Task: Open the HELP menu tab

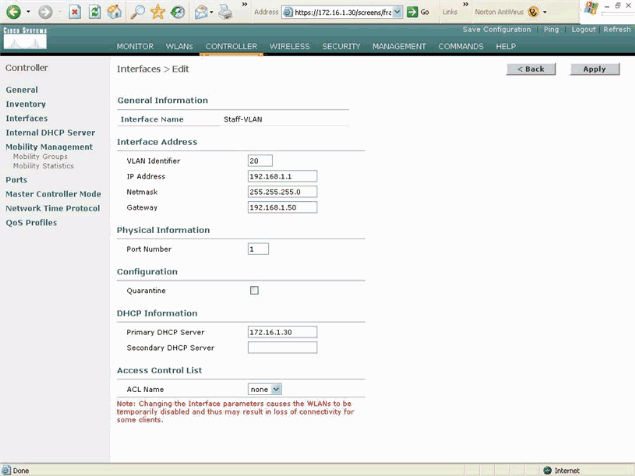Action: coord(506,46)
